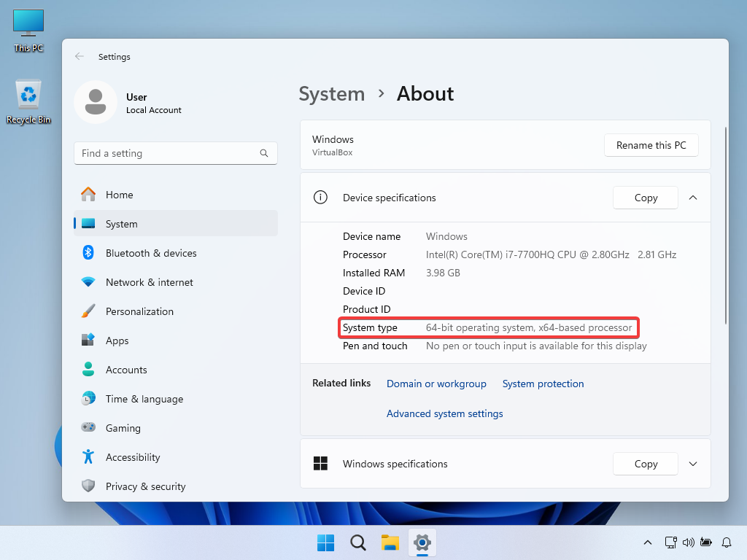Image resolution: width=747 pixels, height=560 pixels.
Task: Go to Apps settings page
Action: (x=117, y=341)
